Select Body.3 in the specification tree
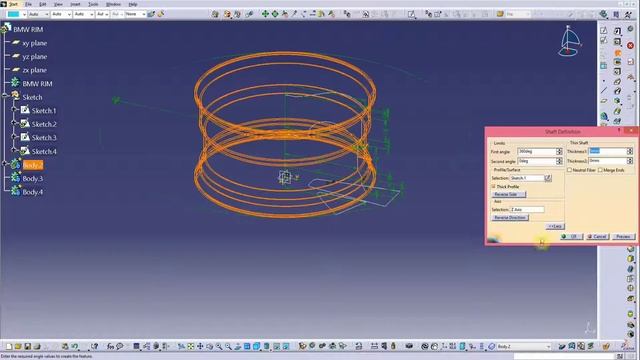640x360 pixels. point(33,178)
